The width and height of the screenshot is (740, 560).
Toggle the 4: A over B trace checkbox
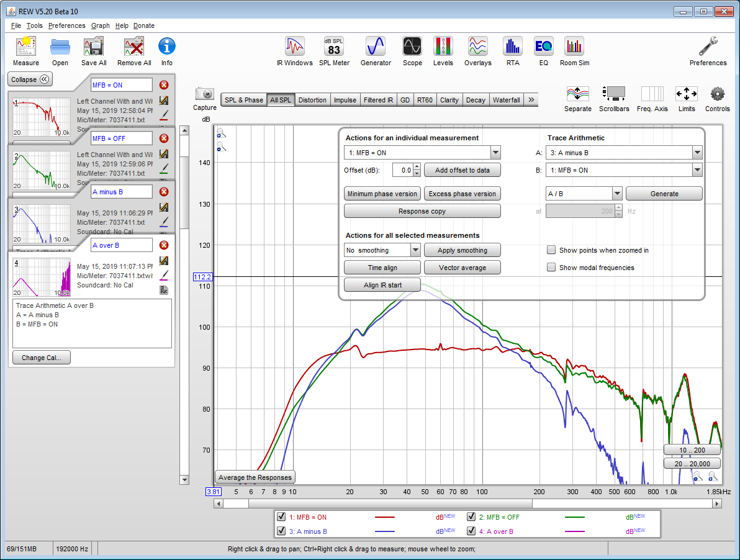pos(471,531)
